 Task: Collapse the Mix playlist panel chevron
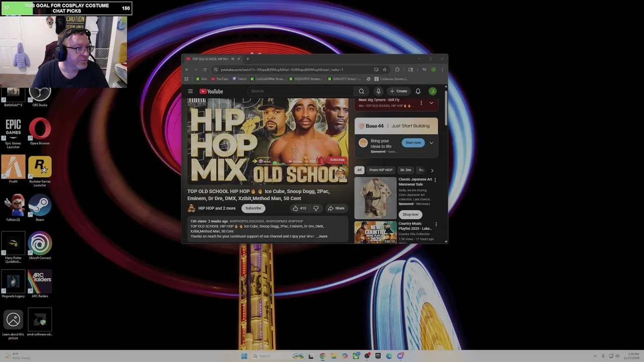click(x=431, y=103)
